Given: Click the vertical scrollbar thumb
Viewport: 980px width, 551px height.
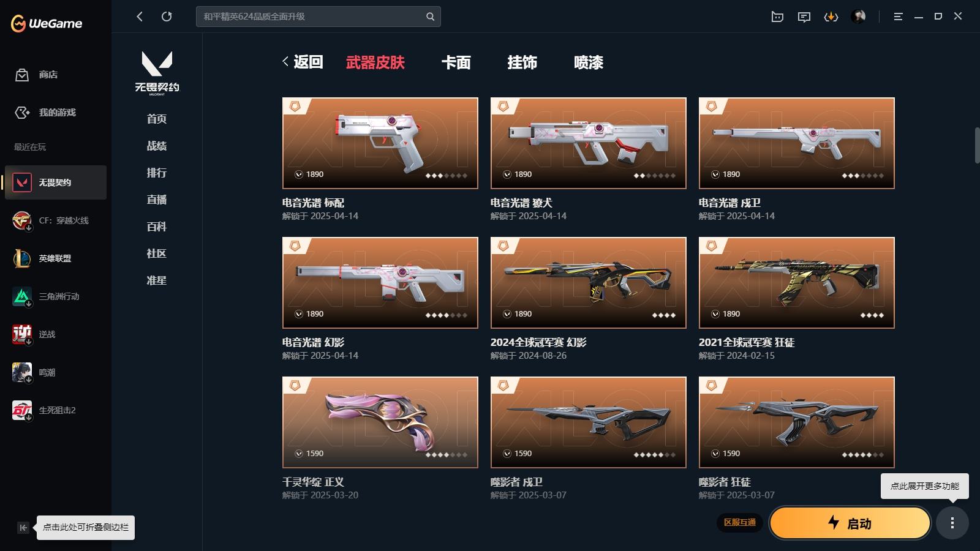Looking at the screenshot, I should pos(977,145).
